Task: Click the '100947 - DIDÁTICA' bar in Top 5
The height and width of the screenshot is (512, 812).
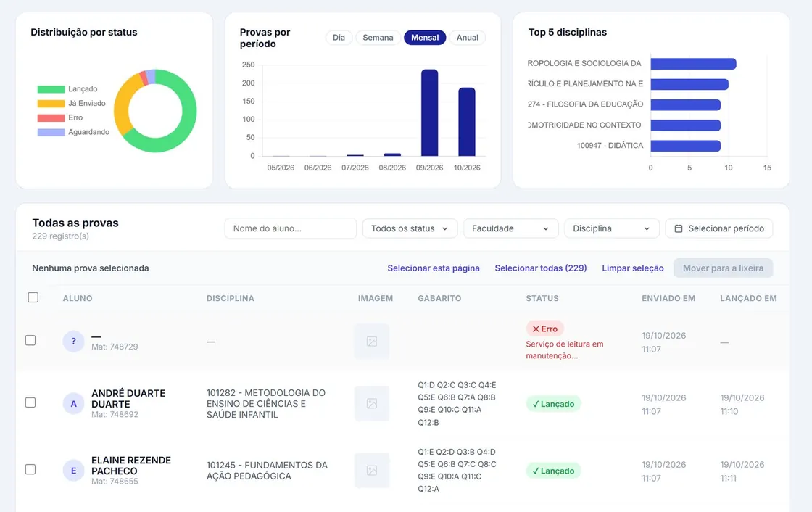Action: click(x=686, y=146)
